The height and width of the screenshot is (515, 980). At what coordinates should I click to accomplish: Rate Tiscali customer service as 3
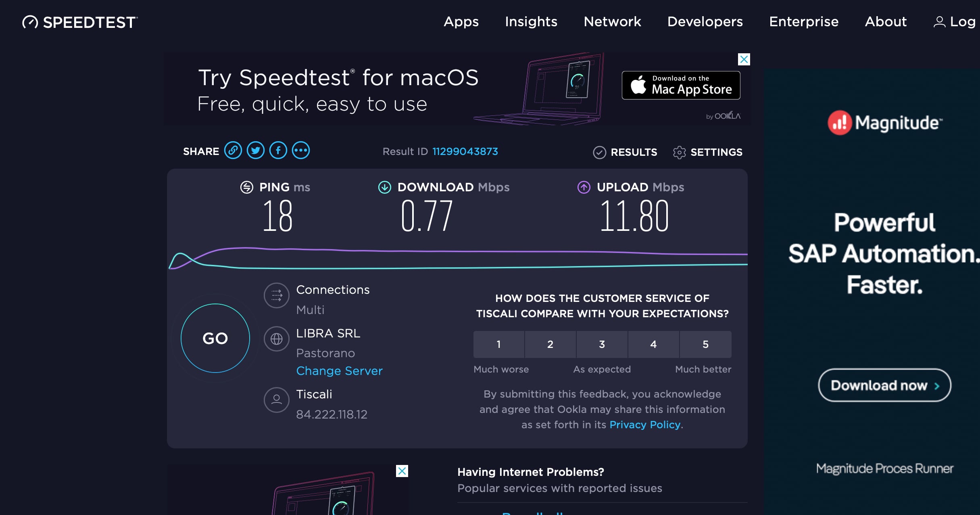coord(602,344)
